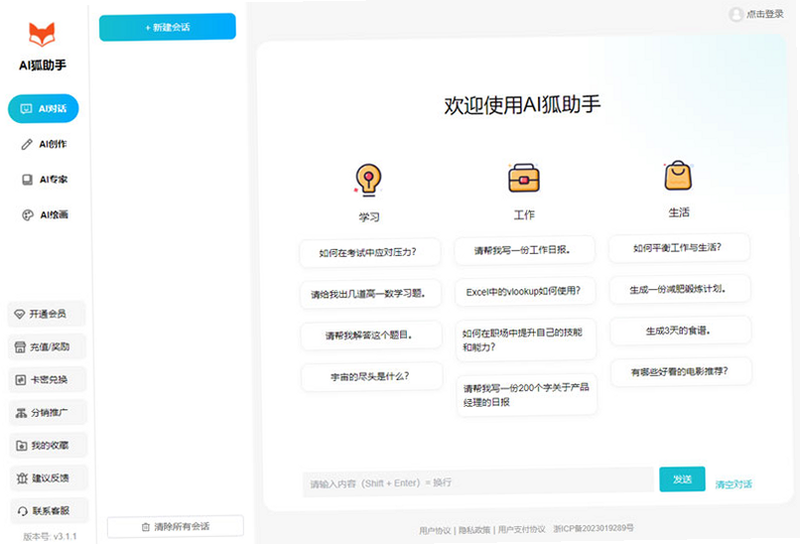Viewport: 800px width, 544px height.
Task: Click the 卡密兑换 card icon
Action: pos(20,380)
